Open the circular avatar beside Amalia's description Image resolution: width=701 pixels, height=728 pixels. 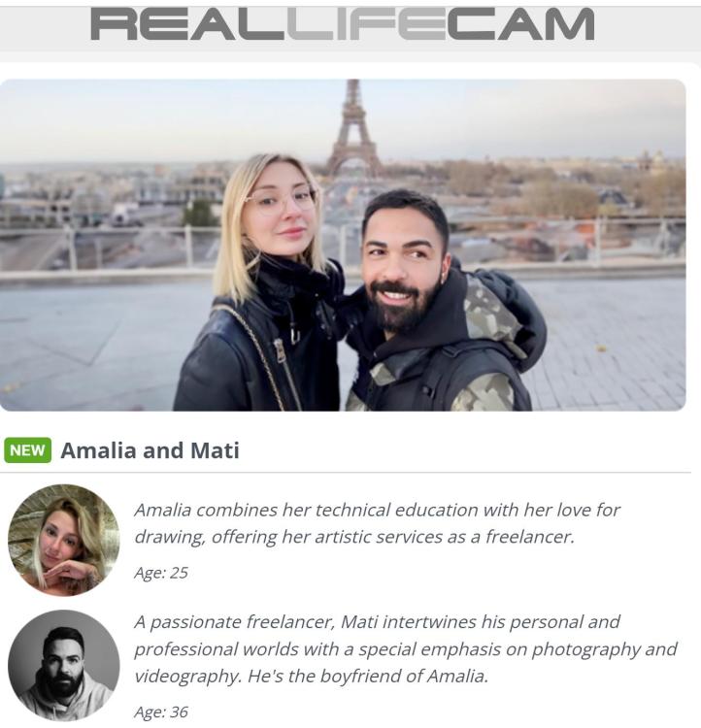pos(64,540)
